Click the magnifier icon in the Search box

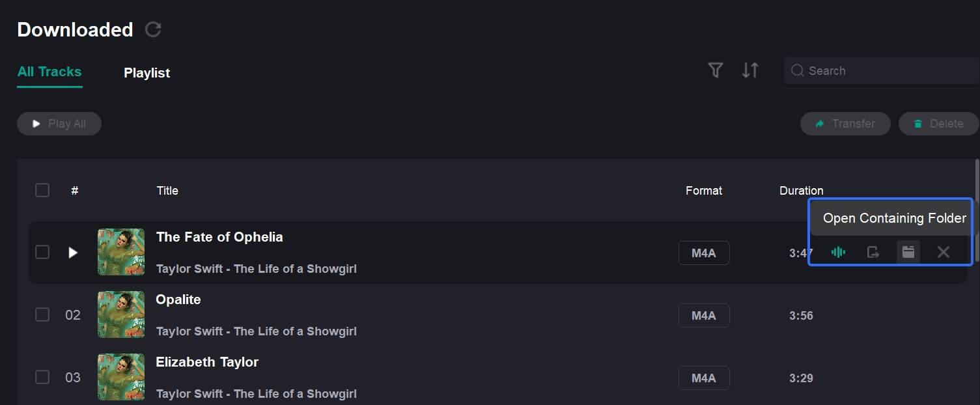coord(797,70)
